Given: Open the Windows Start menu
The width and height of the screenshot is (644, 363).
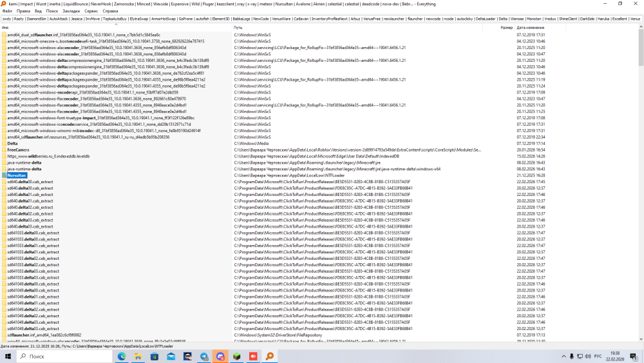Looking at the screenshot, I should pyautogui.click(x=8, y=357).
